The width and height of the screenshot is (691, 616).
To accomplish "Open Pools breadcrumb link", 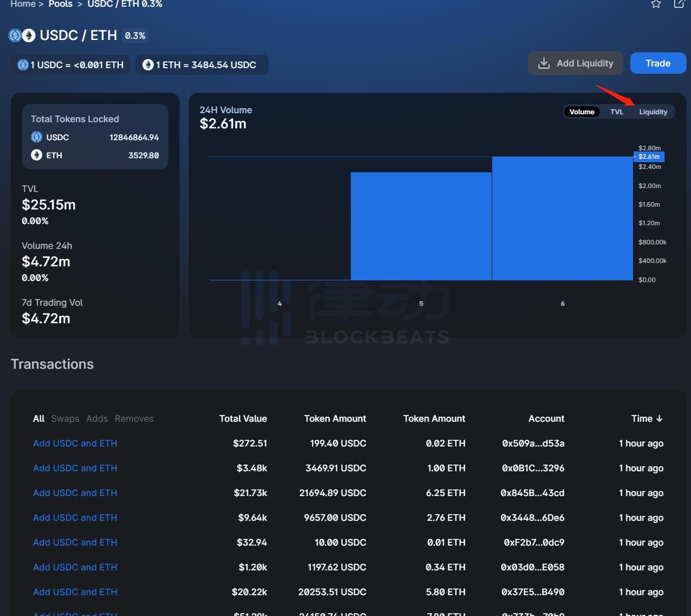I will [x=60, y=5].
